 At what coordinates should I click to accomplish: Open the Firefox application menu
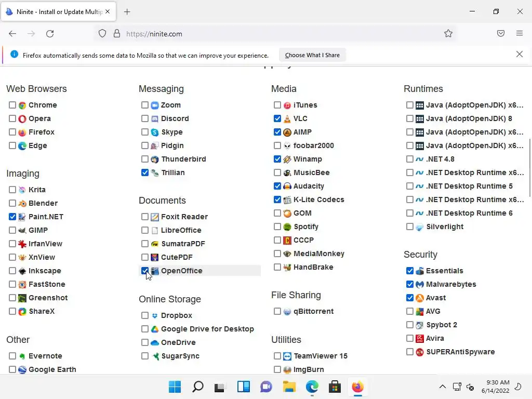tap(520, 33)
